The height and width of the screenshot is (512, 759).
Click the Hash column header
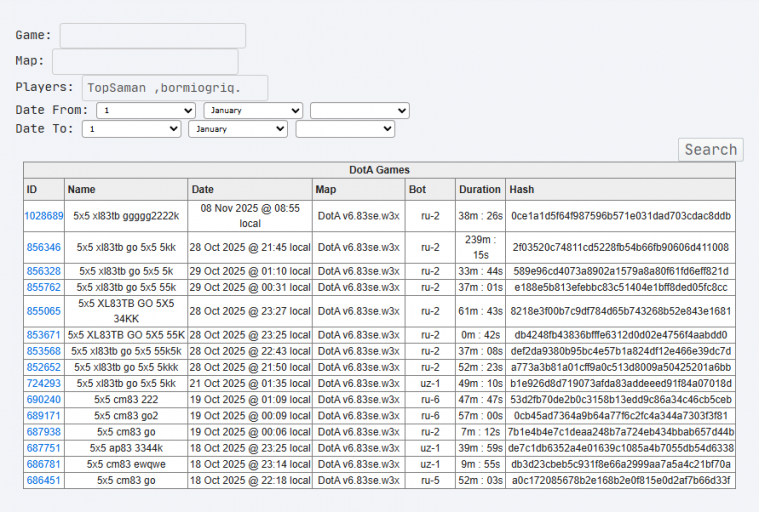click(621, 189)
